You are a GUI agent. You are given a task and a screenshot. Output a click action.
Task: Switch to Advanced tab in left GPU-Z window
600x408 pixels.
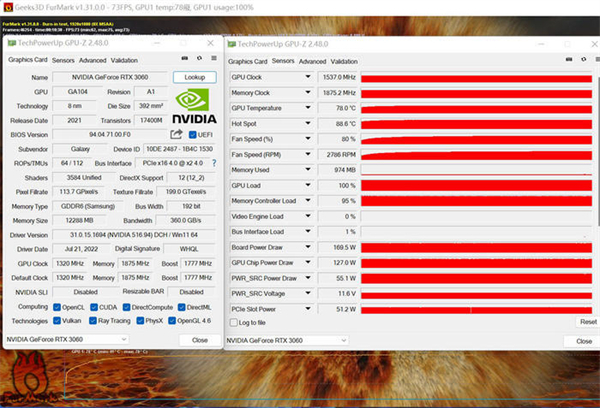coord(93,60)
